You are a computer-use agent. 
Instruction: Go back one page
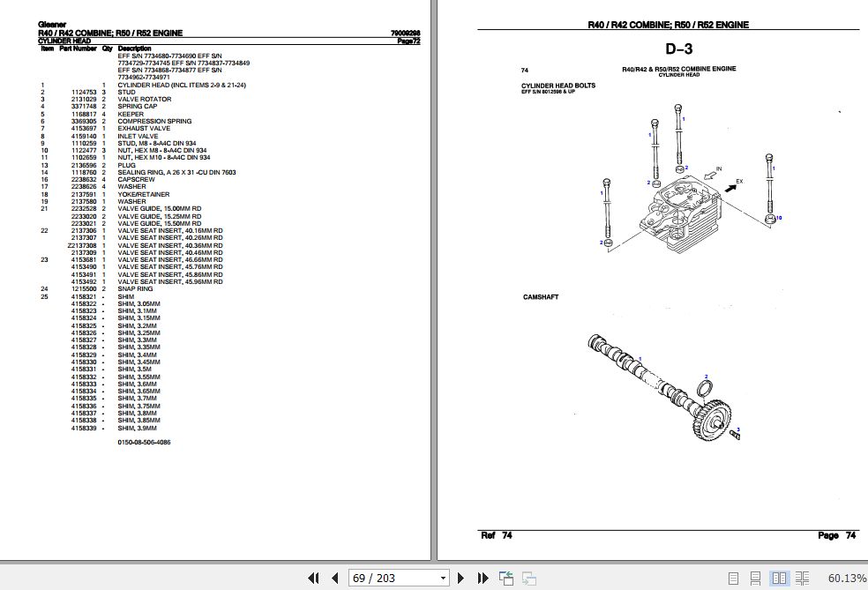click(333, 577)
